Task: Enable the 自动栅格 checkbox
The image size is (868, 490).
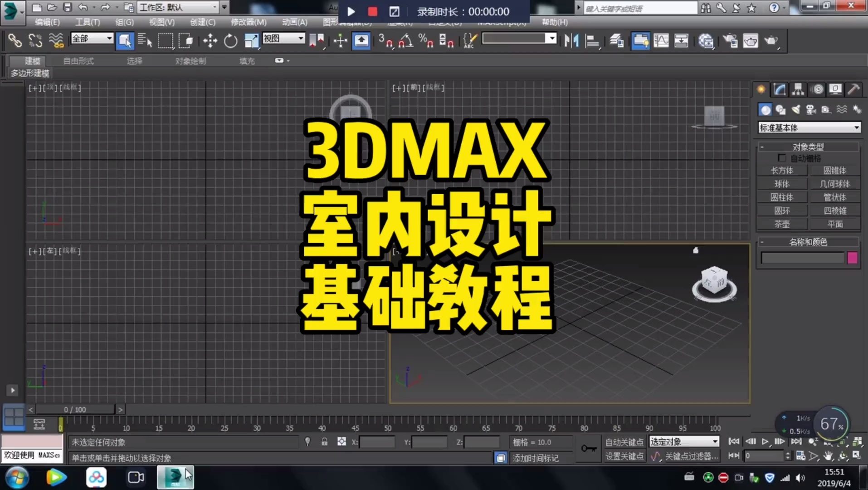Action: point(782,158)
